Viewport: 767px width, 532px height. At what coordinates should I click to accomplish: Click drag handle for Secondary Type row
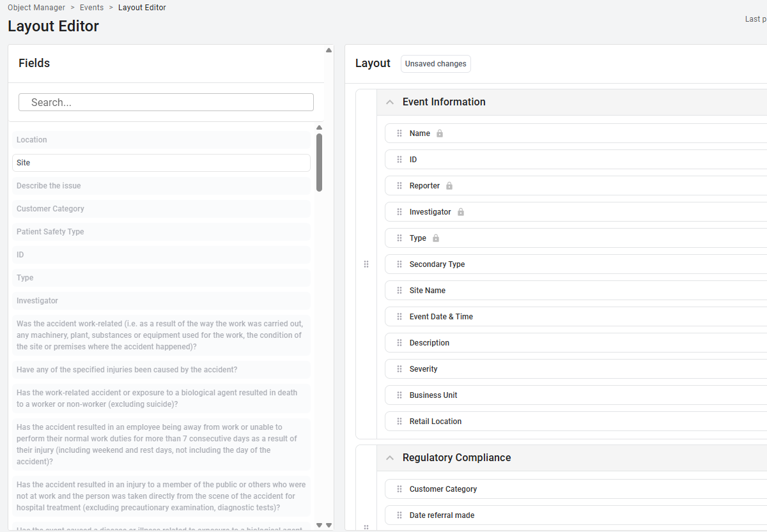coord(399,264)
